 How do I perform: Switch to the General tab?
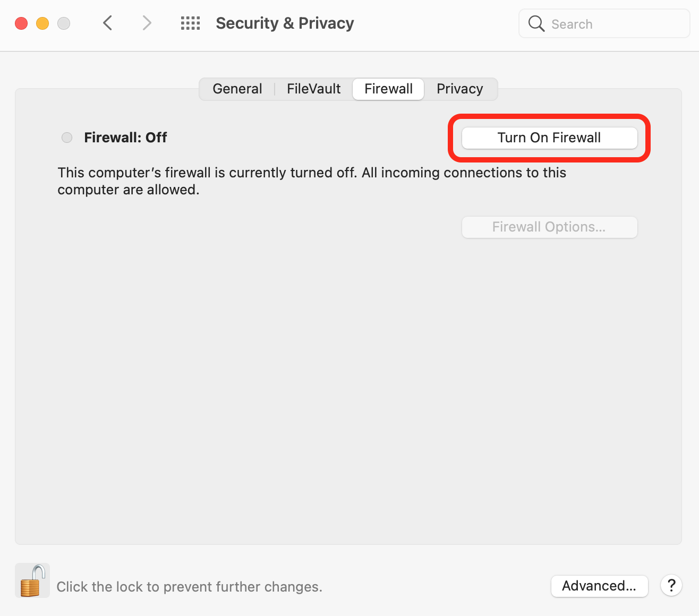pos(237,89)
